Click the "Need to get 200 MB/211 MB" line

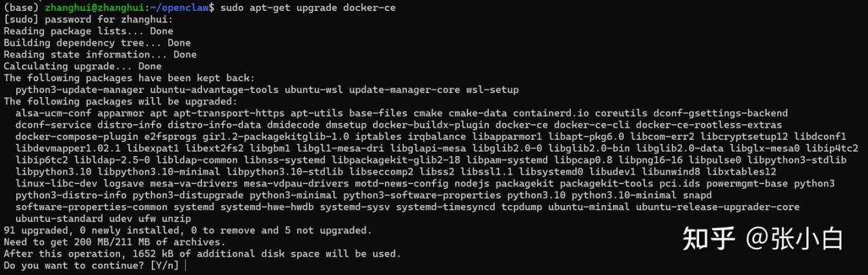[x=115, y=242]
